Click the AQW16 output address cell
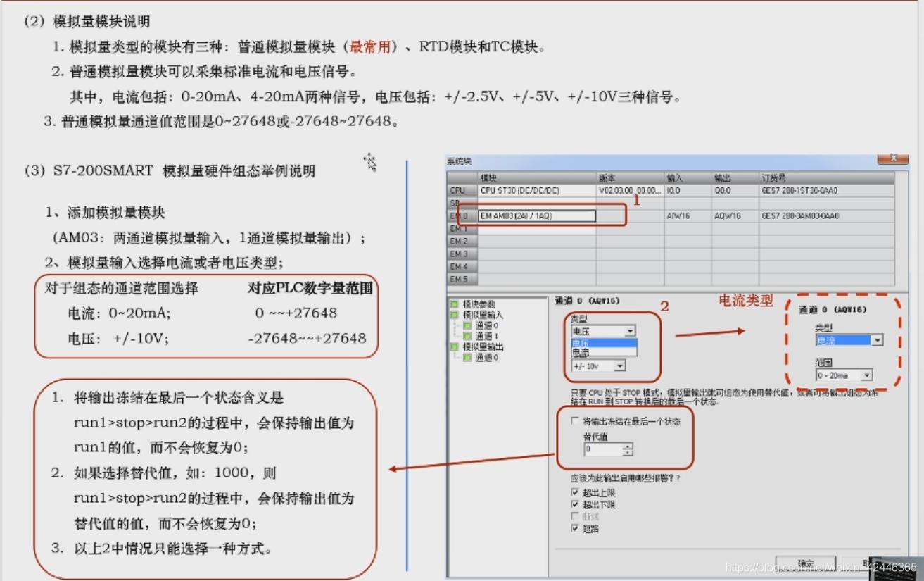This screenshot has width=924, height=581. click(x=735, y=216)
